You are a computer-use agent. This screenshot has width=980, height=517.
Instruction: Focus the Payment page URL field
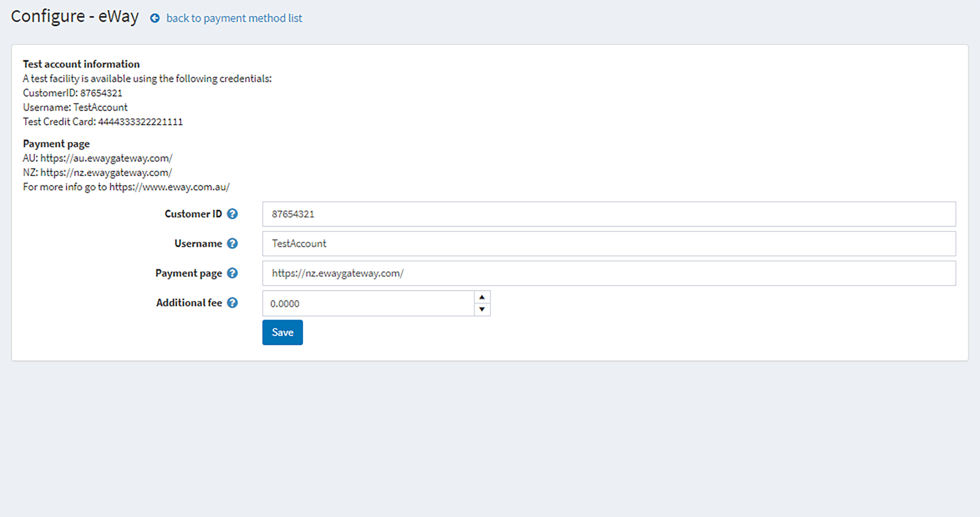(609, 273)
